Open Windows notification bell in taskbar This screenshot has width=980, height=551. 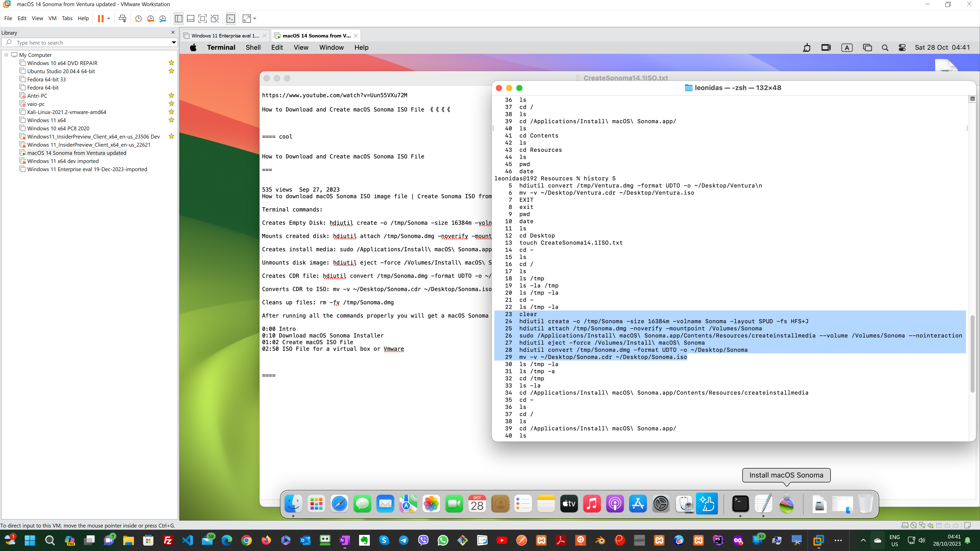coord(967,540)
